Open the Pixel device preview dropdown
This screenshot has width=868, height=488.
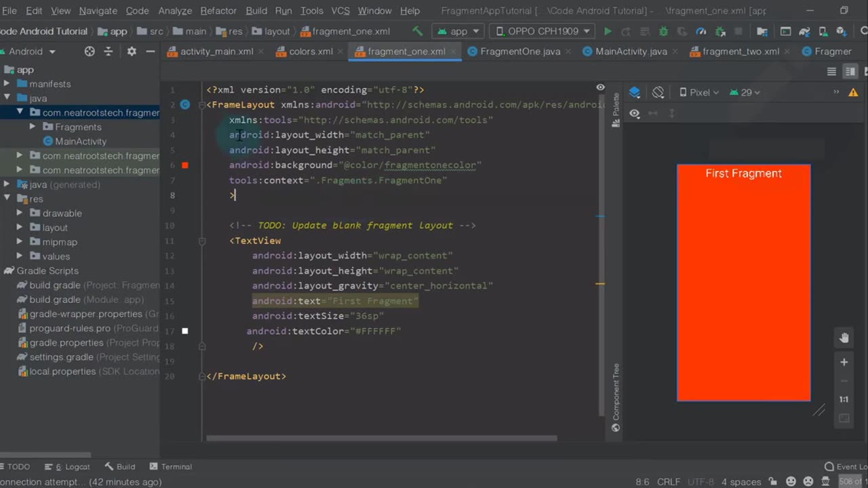[699, 92]
